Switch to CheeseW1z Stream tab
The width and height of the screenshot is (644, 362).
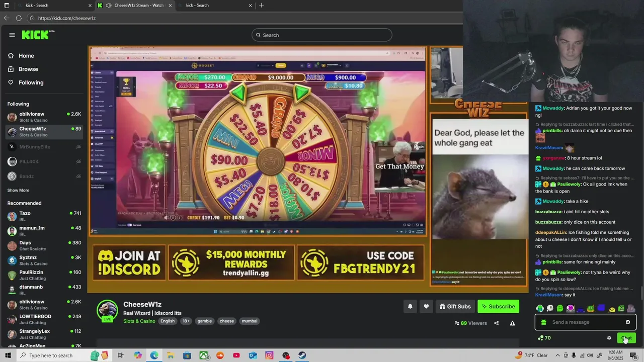[x=135, y=5]
